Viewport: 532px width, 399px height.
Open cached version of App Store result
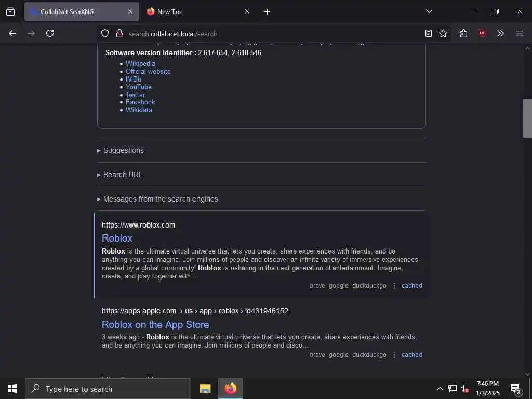pyautogui.click(x=412, y=355)
